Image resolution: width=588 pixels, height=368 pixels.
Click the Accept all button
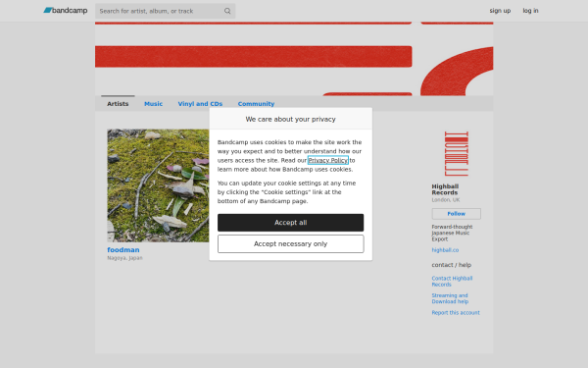tap(291, 223)
